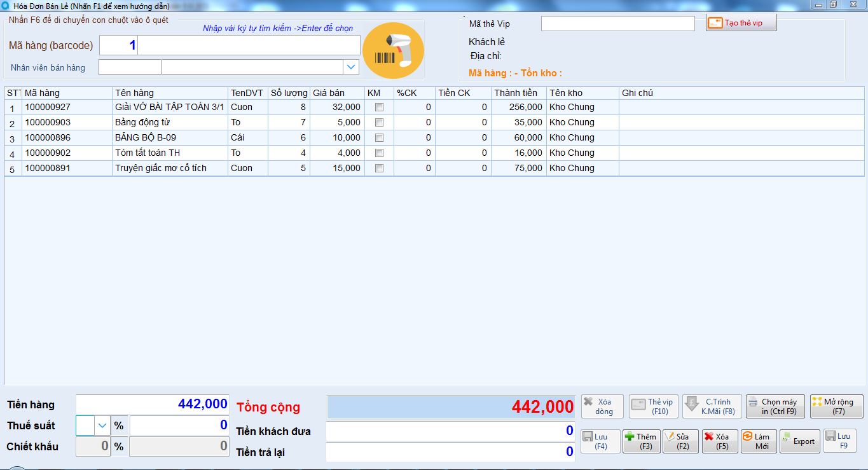Click the Export button
The image size is (868, 470).
[x=799, y=441]
